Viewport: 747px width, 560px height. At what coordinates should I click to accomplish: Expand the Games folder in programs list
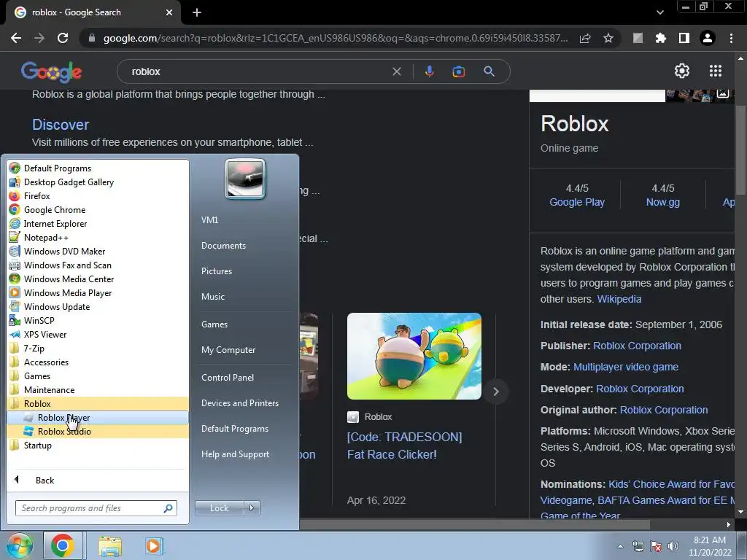98,376
